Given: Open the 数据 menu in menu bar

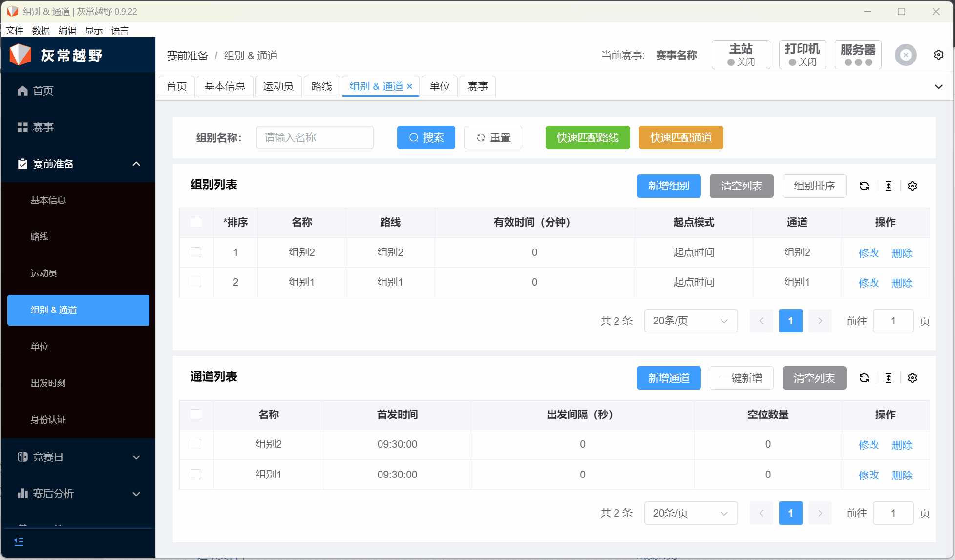Looking at the screenshot, I should pos(41,30).
